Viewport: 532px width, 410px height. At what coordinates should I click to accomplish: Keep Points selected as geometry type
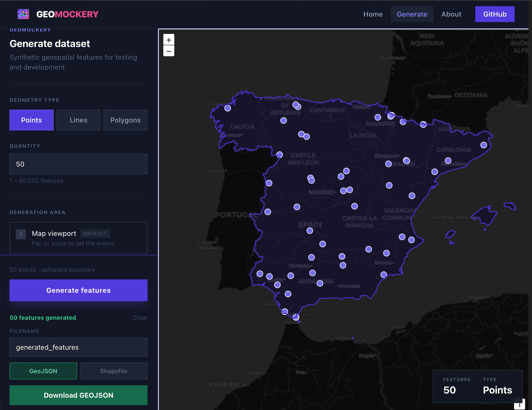(x=31, y=120)
